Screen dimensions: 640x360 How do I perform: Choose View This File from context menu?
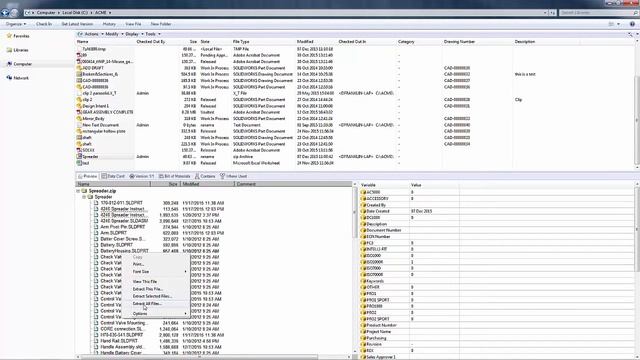156,282
